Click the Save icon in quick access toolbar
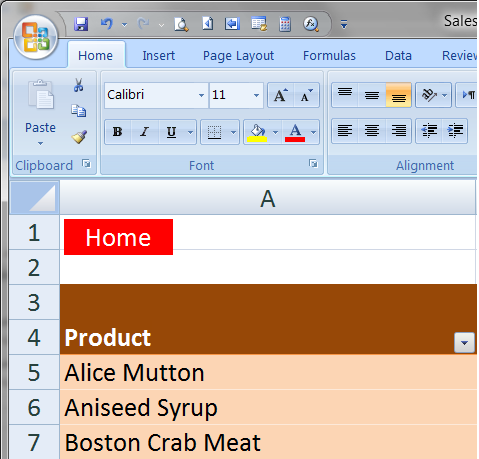 (x=81, y=24)
